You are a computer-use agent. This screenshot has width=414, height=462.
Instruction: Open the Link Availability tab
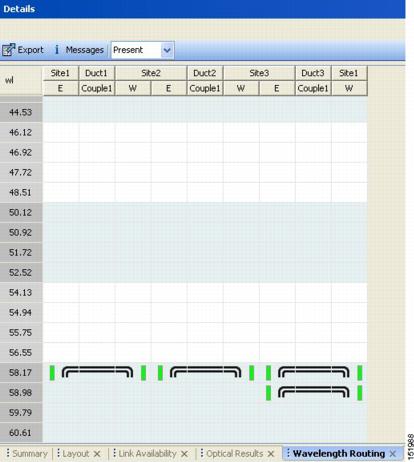click(x=147, y=454)
